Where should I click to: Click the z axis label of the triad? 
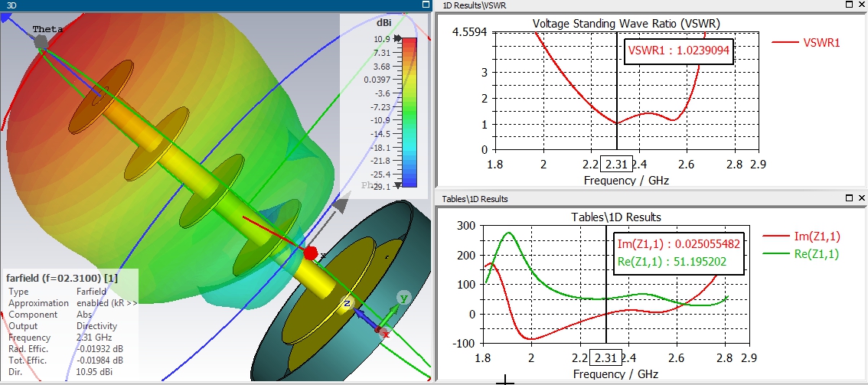point(347,304)
